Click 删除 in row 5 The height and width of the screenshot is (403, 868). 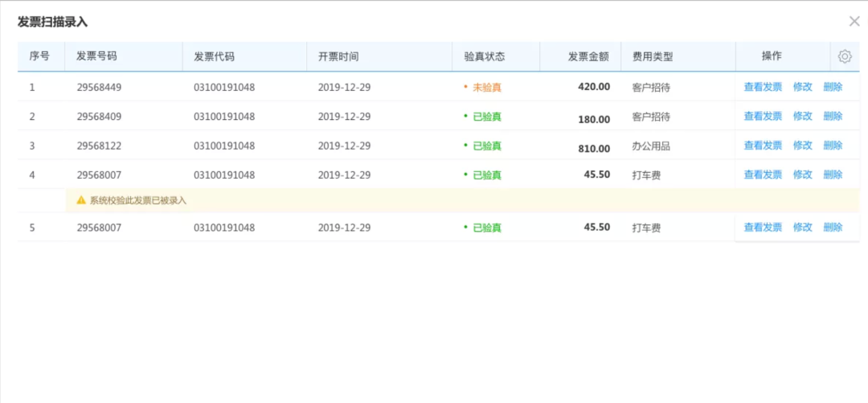[x=833, y=228]
